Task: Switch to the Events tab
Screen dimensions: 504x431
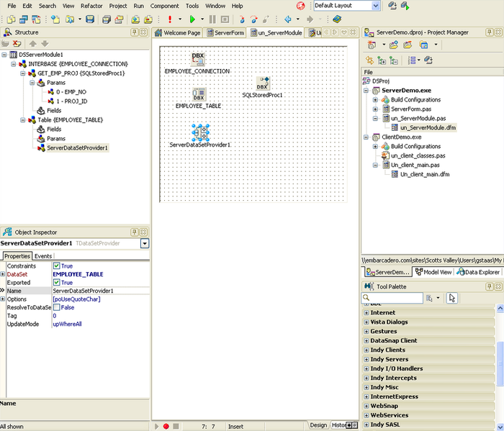Action: pos(43,256)
